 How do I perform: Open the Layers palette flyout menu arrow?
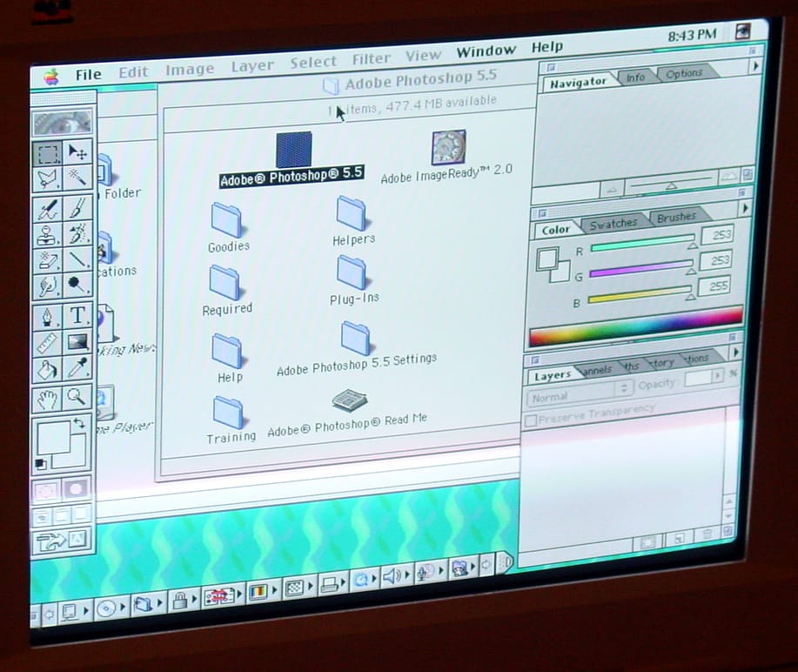(x=735, y=352)
